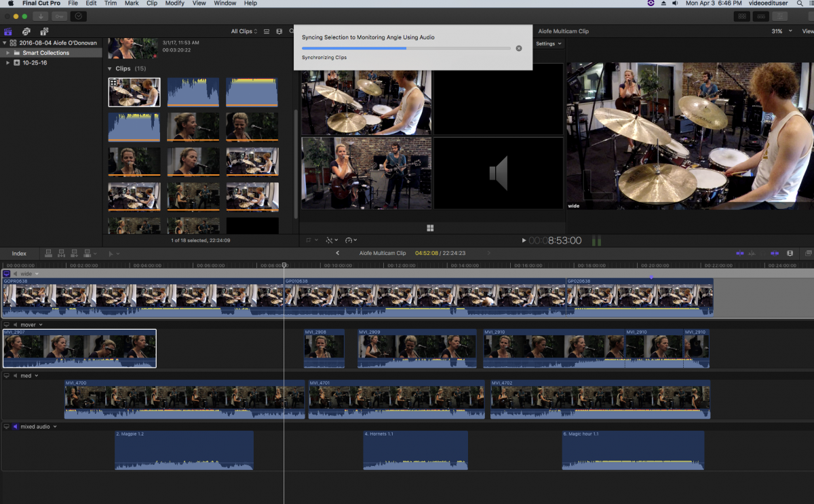Open the Modify menu
This screenshot has height=504, width=814.
[174, 3]
